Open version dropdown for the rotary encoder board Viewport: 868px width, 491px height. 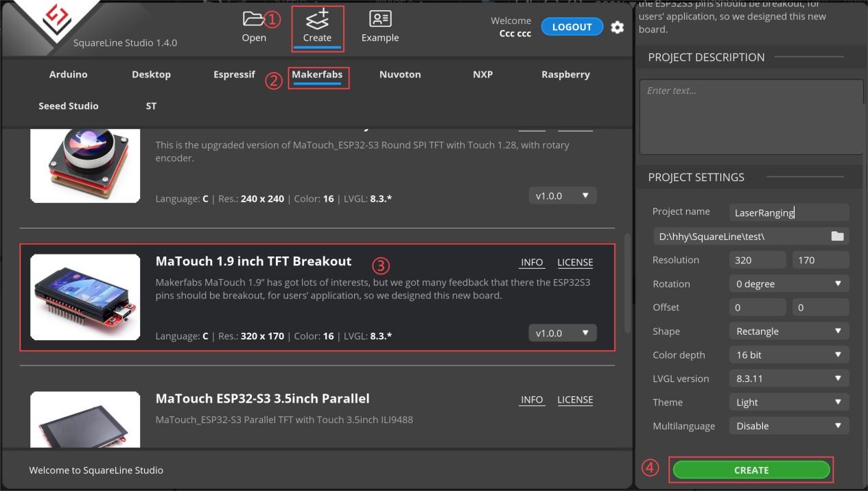563,195
